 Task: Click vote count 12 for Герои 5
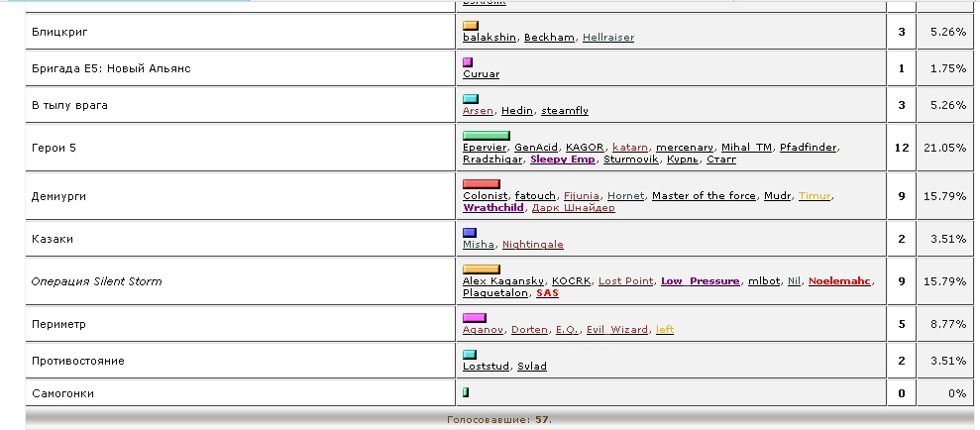(902, 148)
